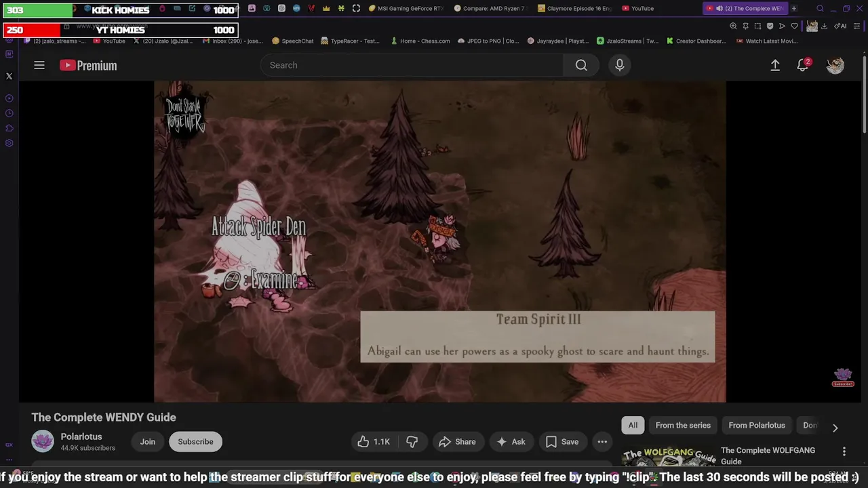Subscribe to Polarlotus
This screenshot has width=868, height=488.
point(195,442)
